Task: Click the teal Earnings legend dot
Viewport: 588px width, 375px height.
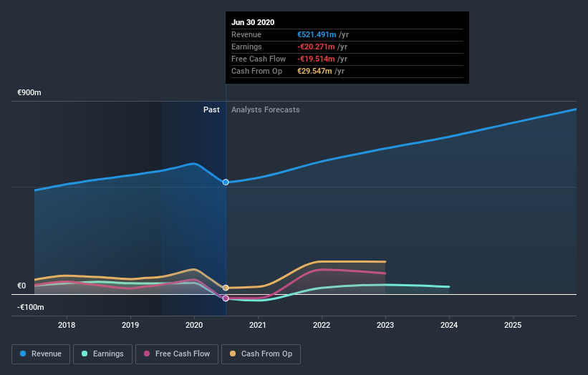Action: click(x=85, y=354)
